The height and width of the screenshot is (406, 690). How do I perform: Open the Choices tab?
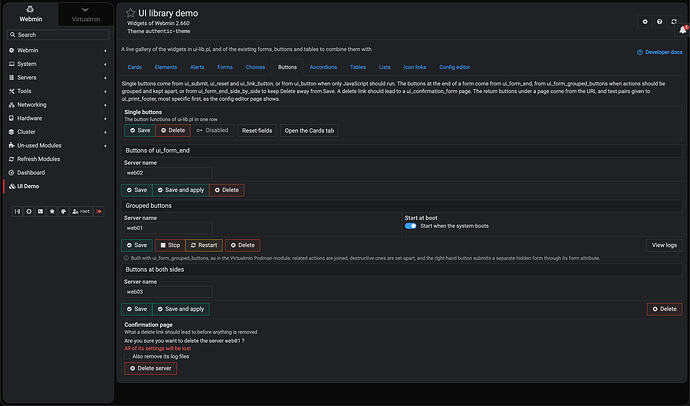(x=255, y=67)
